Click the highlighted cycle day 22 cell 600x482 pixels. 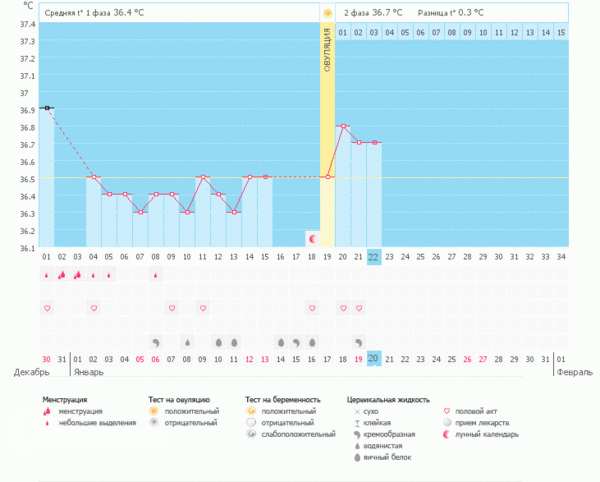[374, 257]
